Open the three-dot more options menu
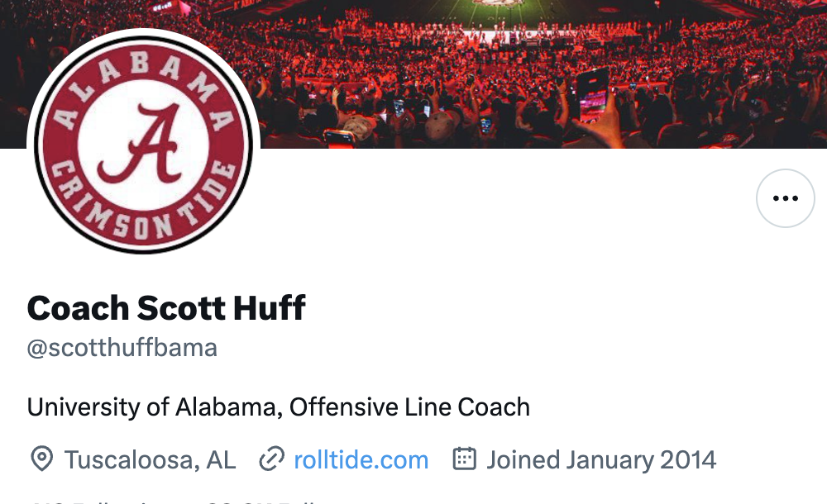Image resolution: width=827 pixels, height=504 pixels. pyautogui.click(x=785, y=198)
